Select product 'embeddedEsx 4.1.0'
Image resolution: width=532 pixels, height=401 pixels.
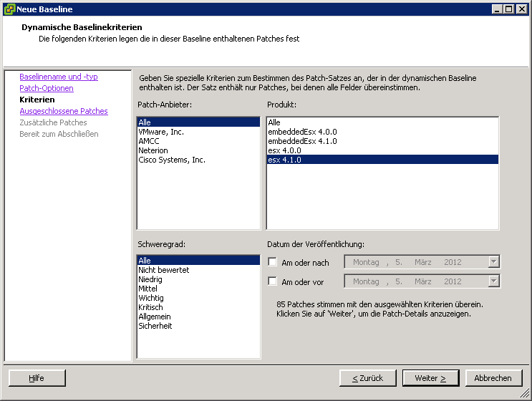point(302,141)
